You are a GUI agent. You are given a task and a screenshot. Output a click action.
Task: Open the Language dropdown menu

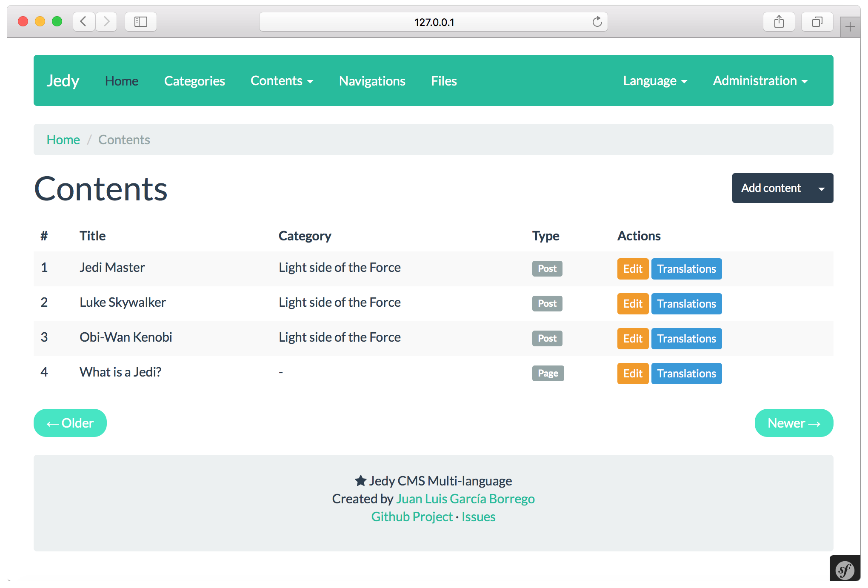[x=655, y=81]
